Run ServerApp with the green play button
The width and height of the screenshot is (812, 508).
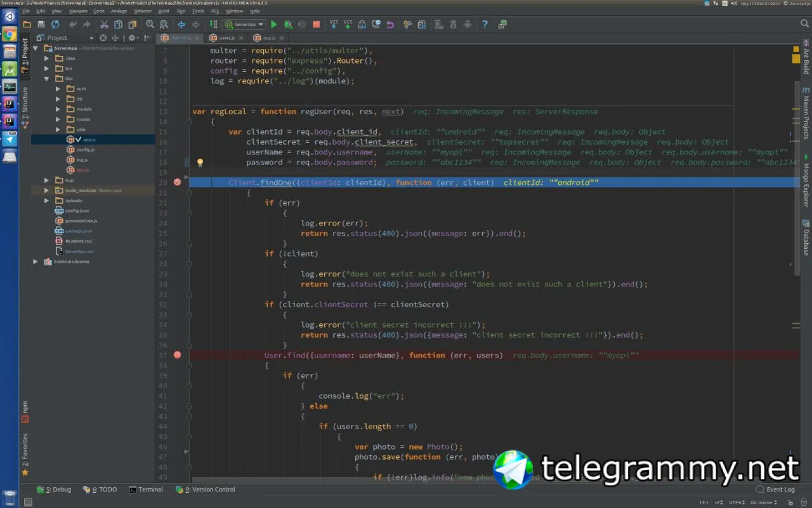click(274, 25)
